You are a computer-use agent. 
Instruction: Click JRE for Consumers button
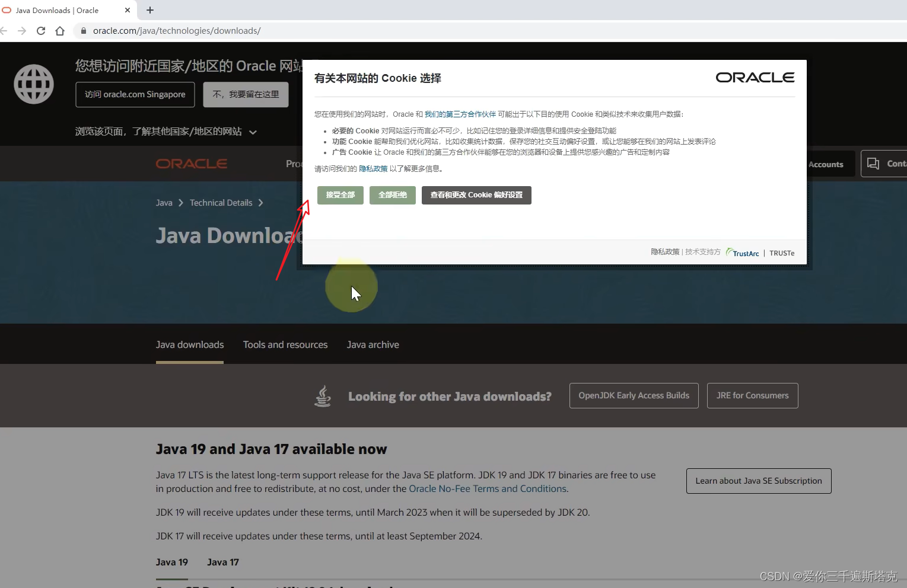(753, 396)
